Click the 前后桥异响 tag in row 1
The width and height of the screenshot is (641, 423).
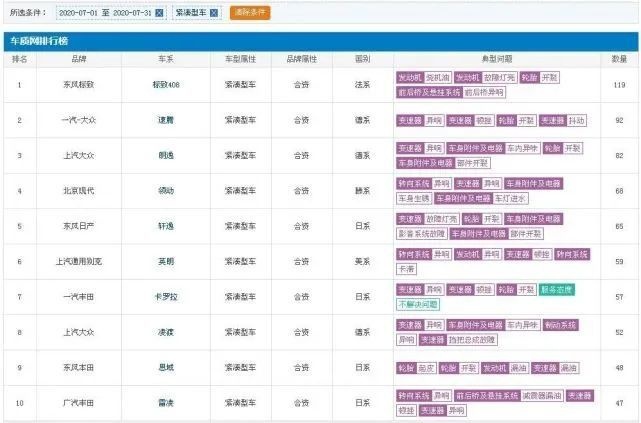point(484,92)
